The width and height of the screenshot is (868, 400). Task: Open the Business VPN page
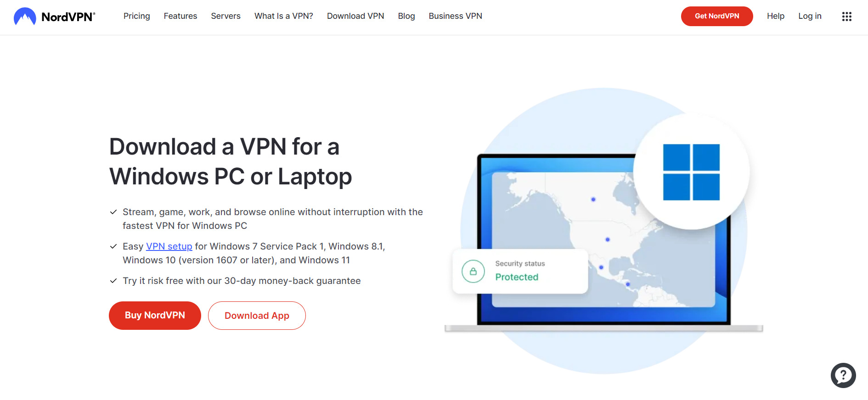[456, 16]
